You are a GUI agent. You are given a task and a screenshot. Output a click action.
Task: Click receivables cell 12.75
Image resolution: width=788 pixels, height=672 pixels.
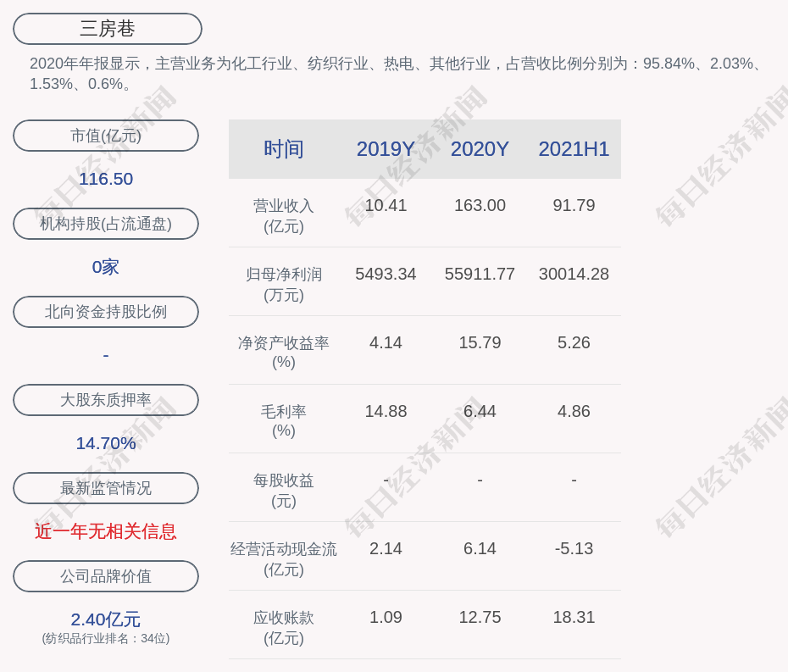point(480,617)
